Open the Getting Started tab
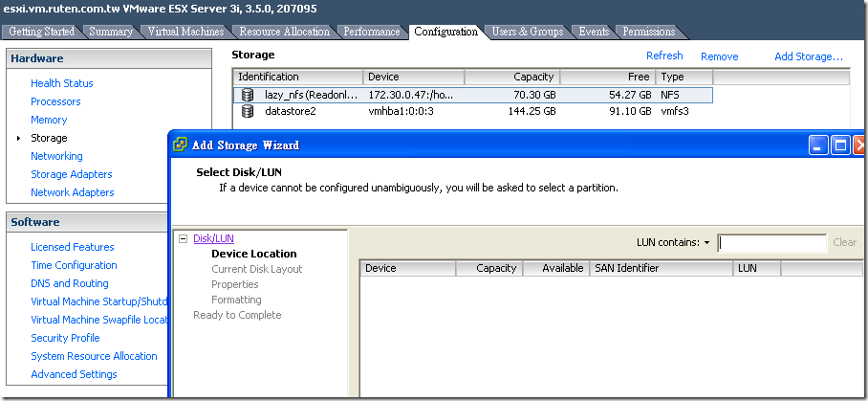Viewport: 868px width, 401px height. [41, 32]
